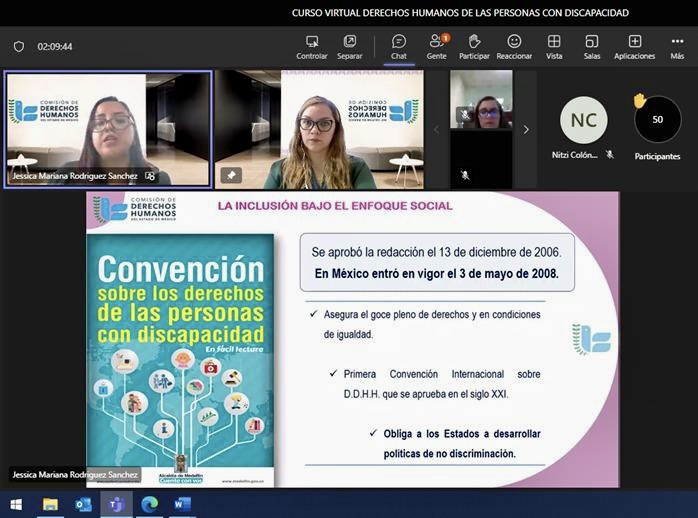Viewport: 698px width, 518px height.
Task: Open the Reaccionar emoji reactions
Action: click(514, 46)
